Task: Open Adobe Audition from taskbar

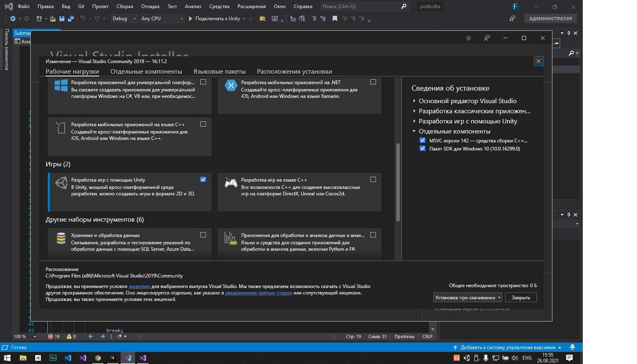Action: [53, 358]
